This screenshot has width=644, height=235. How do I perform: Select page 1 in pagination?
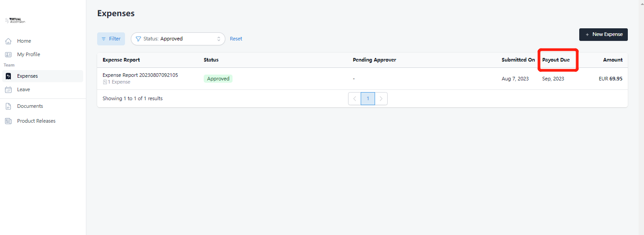368,99
